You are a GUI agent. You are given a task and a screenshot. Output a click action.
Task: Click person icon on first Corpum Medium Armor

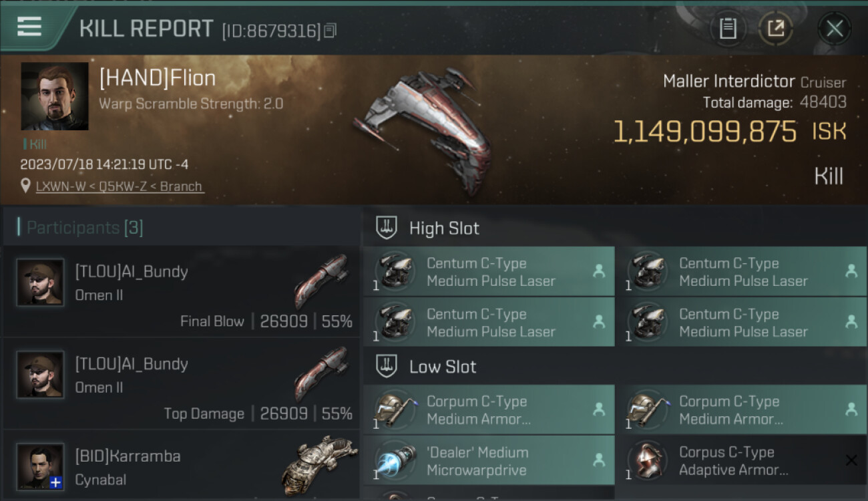pos(599,409)
